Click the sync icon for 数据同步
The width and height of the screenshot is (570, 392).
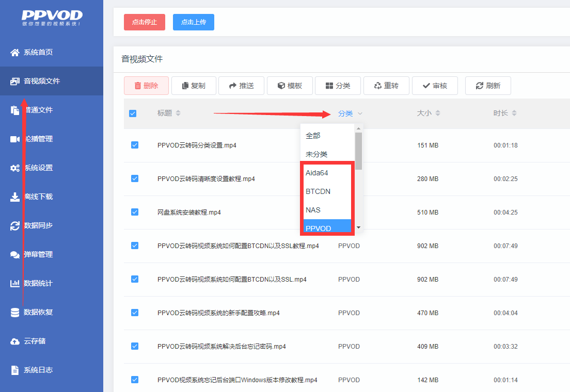click(15, 225)
